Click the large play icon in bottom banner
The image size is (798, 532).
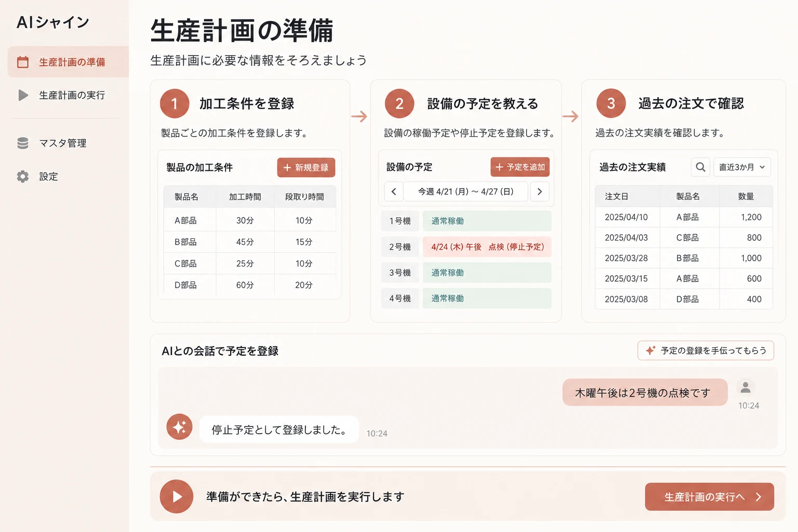click(177, 497)
